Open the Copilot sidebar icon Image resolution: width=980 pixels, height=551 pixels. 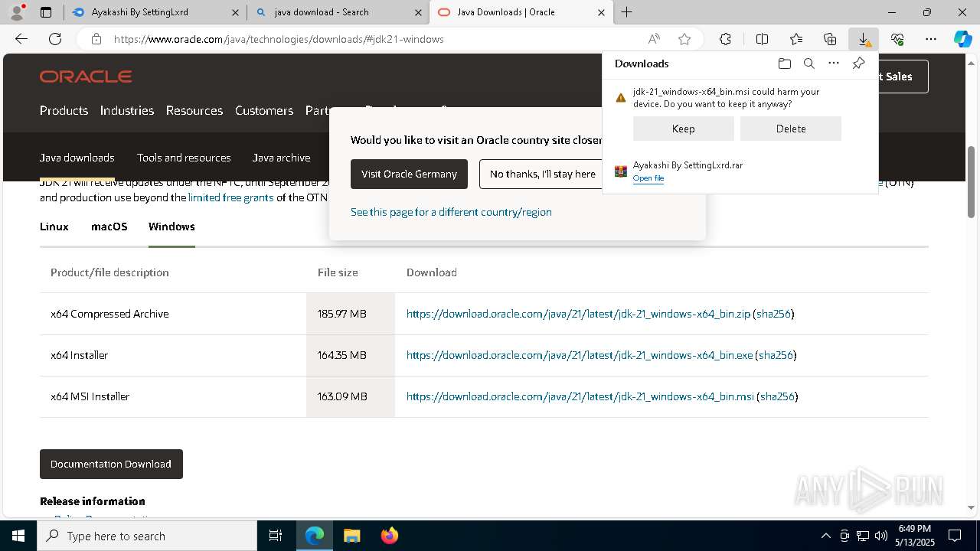pyautogui.click(x=962, y=39)
